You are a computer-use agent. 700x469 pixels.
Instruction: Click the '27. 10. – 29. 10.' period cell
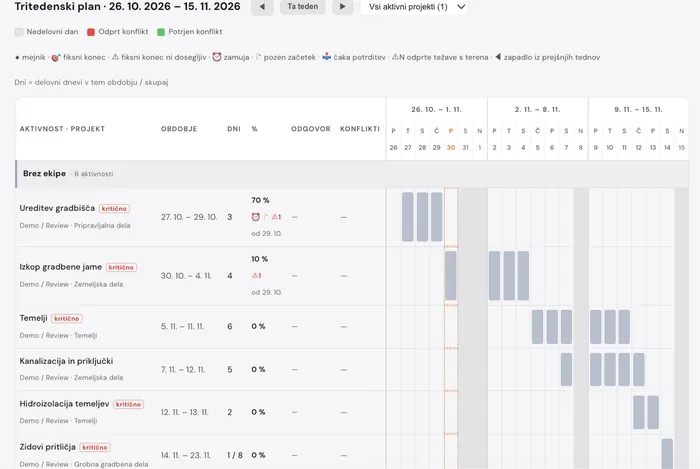[x=189, y=217]
